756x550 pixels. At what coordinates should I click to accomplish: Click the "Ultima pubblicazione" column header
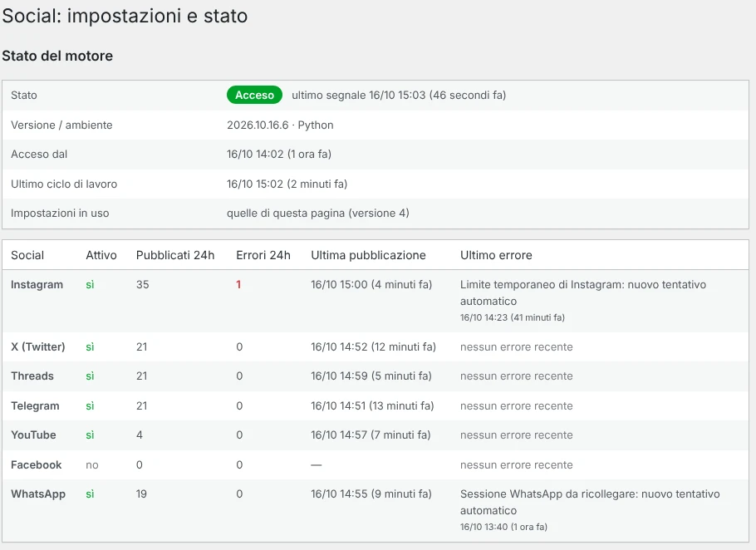[x=368, y=255]
